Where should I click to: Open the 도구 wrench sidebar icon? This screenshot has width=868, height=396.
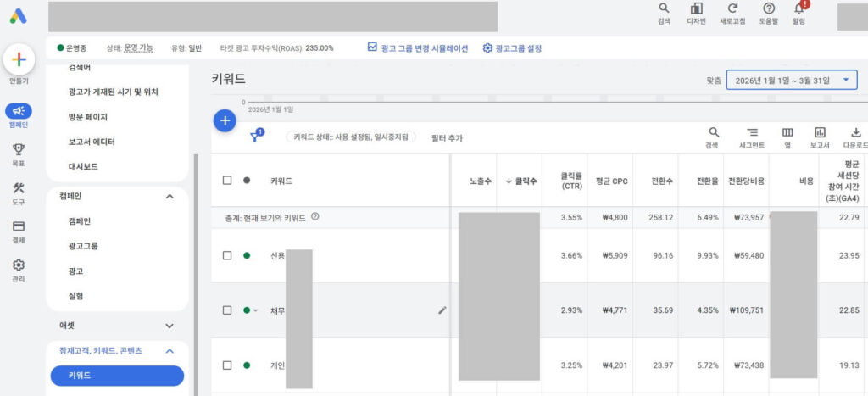pyautogui.click(x=19, y=187)
